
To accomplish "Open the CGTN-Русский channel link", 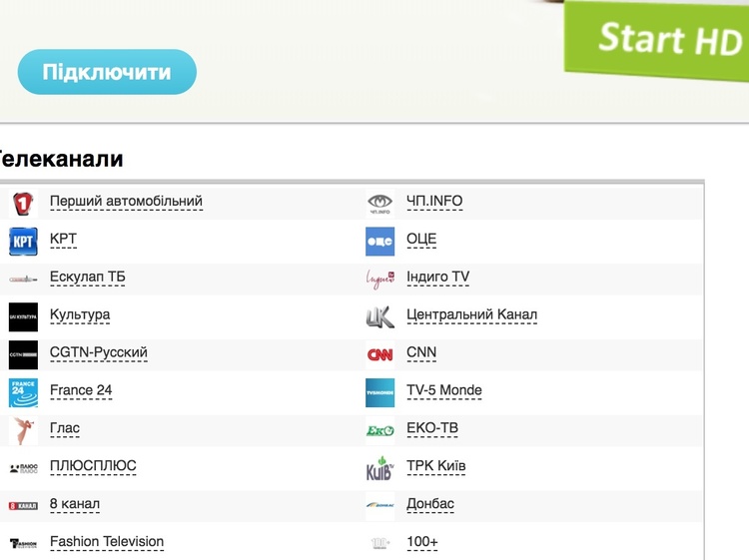I will (98, 352).
